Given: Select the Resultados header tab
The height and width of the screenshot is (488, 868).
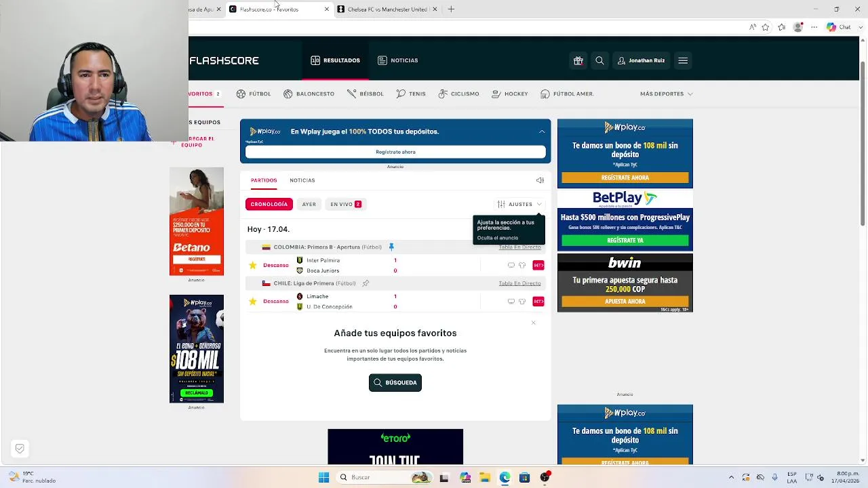Looking at the screenshot, I should (335, 60).
